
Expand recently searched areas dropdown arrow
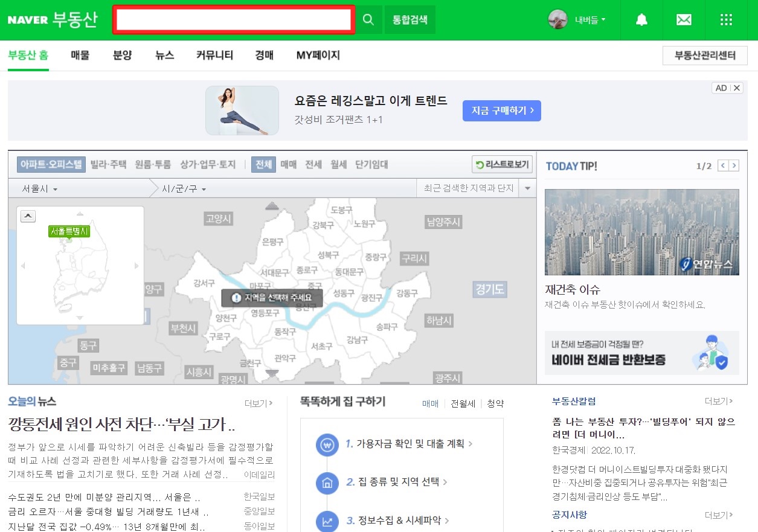tap(527, 188)
